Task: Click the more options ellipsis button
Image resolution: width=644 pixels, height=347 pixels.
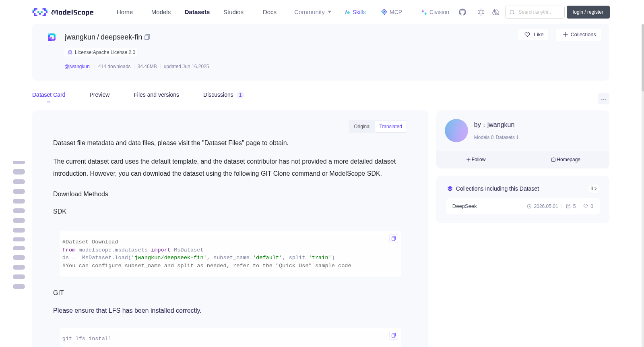Action: (604, 99)
